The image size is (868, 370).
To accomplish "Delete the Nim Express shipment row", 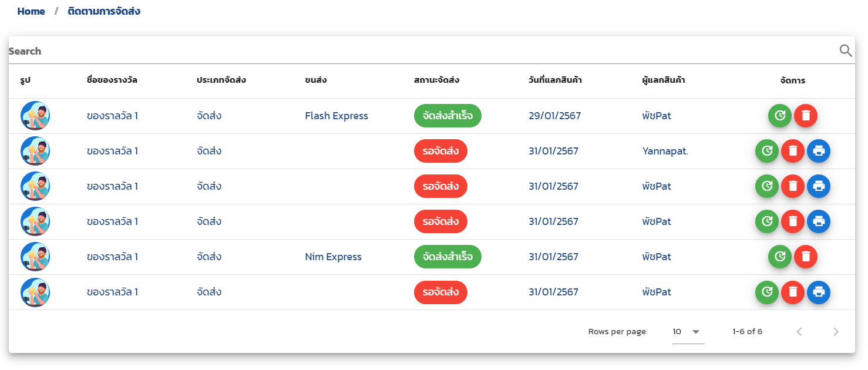I will coord(805,257).
